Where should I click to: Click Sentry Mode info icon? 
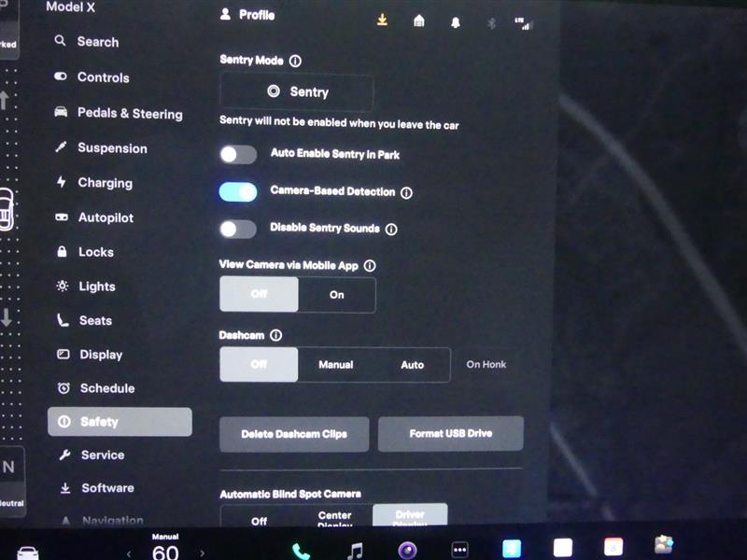tap(295, 61)
